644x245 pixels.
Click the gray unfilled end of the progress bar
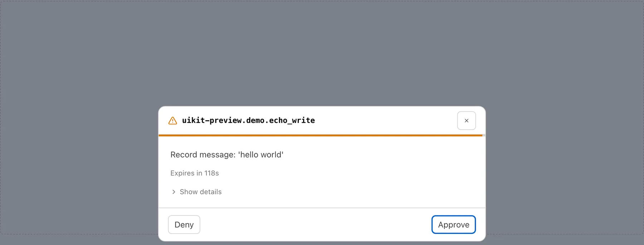click(484, 135)
